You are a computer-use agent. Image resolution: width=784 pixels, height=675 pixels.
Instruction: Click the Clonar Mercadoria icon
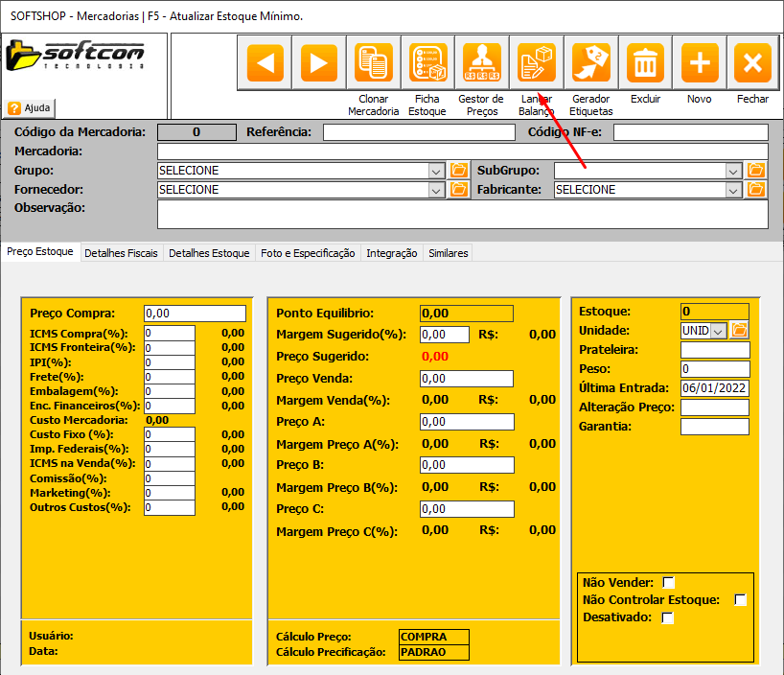click(373, 63)
